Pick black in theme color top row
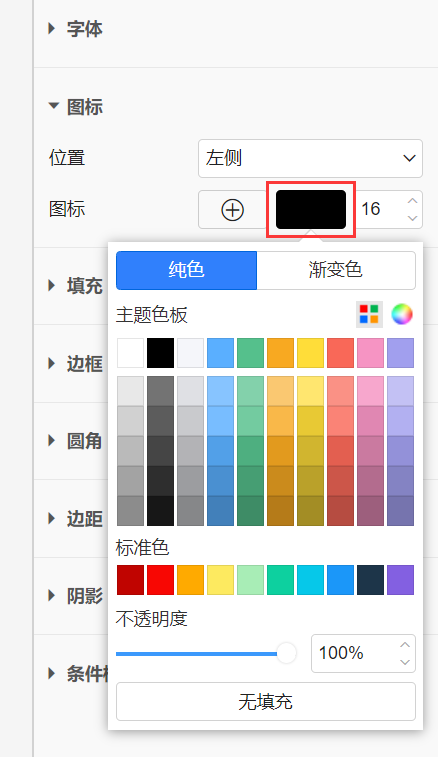 pyautogui.click(x=160, y=353)
